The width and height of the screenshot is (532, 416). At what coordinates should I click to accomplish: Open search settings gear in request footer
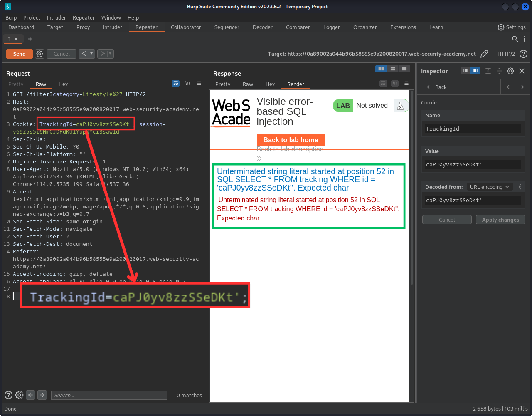(19, 395)
